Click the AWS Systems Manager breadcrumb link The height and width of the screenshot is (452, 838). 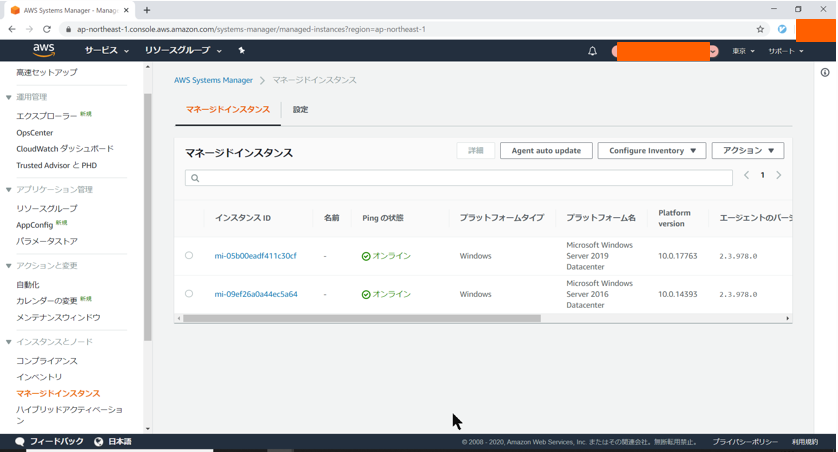[x=213, y=80]
